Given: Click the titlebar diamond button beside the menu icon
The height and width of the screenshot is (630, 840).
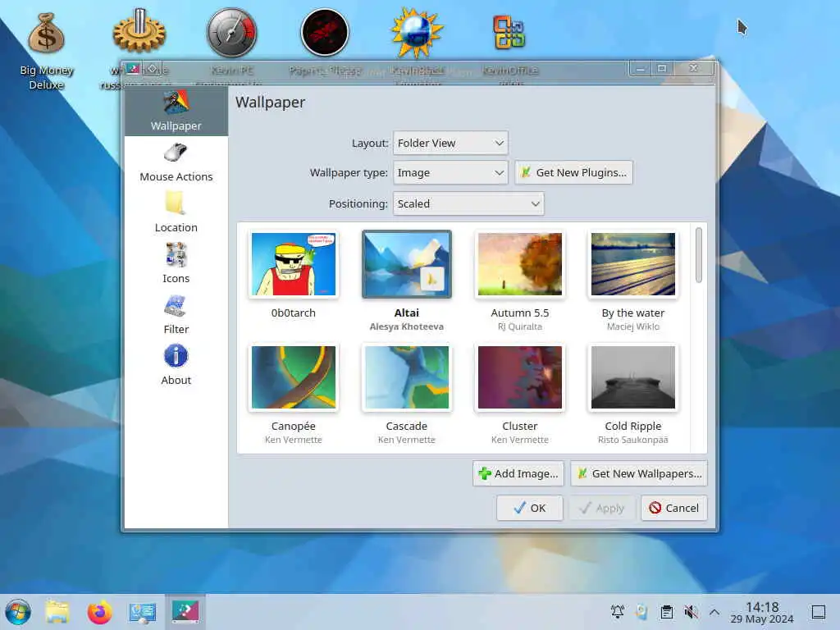Looking at the screenshot, I should [152, 69].
